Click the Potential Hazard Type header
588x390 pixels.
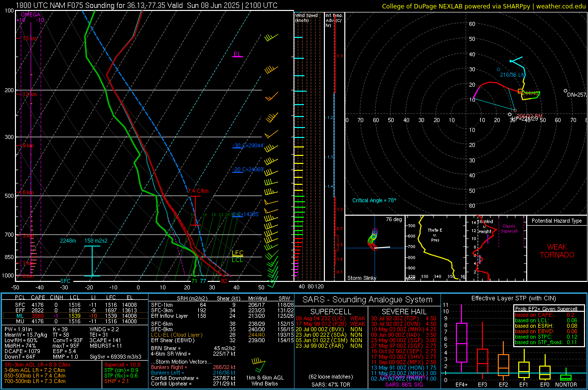tap(557, 221)
